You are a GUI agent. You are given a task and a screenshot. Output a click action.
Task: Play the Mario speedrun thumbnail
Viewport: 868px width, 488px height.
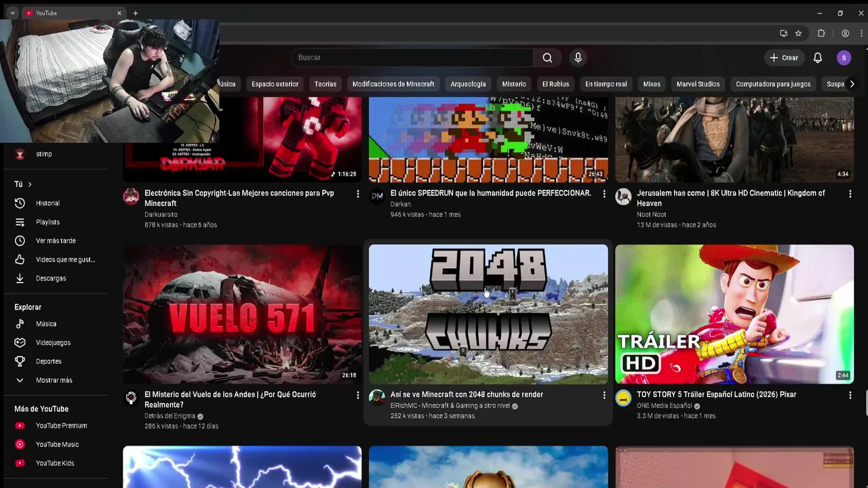pyautogui.click(x=488, y=140)
